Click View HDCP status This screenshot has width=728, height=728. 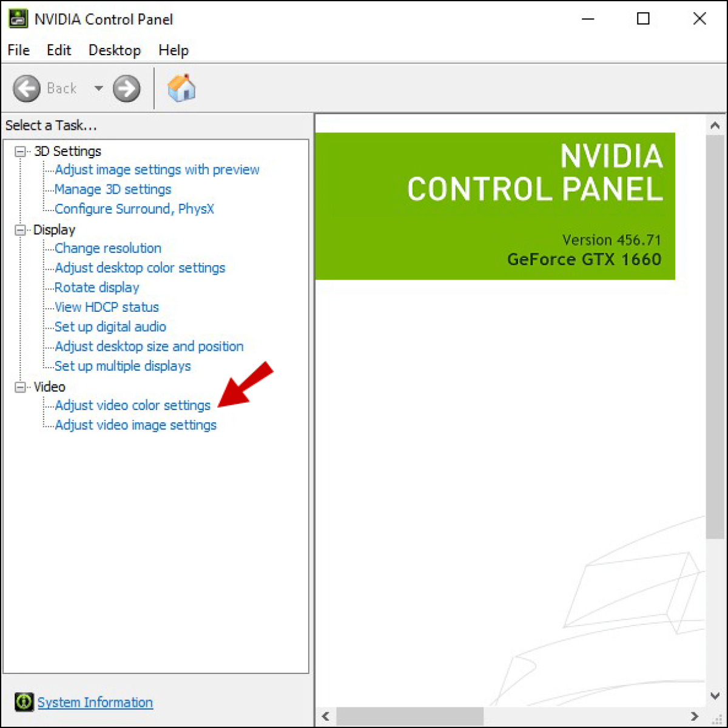pyautogui.click(x=106, y=307)
